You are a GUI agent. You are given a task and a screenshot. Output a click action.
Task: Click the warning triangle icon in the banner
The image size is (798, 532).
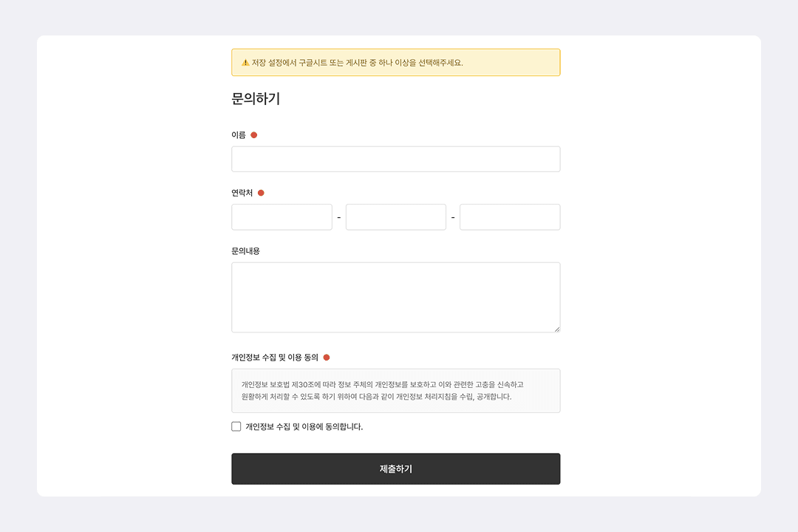tap(244, 63)
